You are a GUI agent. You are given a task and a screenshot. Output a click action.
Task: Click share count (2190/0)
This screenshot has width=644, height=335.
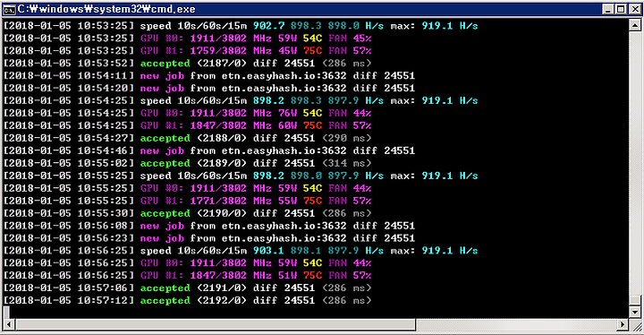222,213
